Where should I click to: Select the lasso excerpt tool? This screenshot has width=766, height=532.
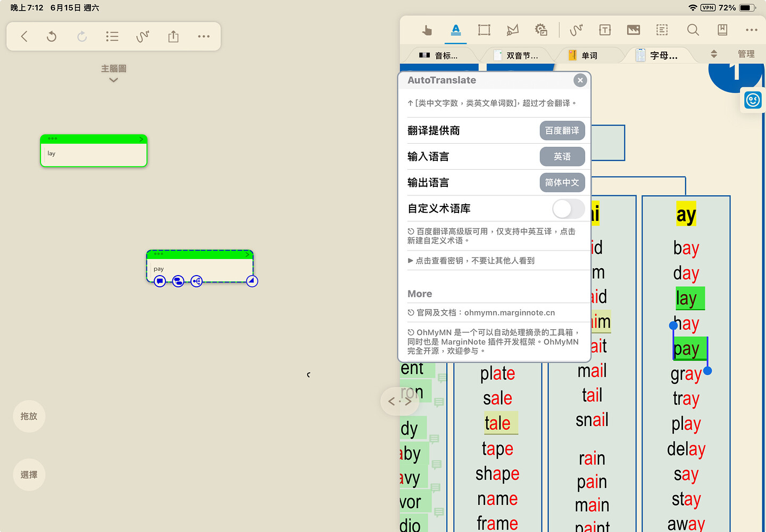(513, 30)
